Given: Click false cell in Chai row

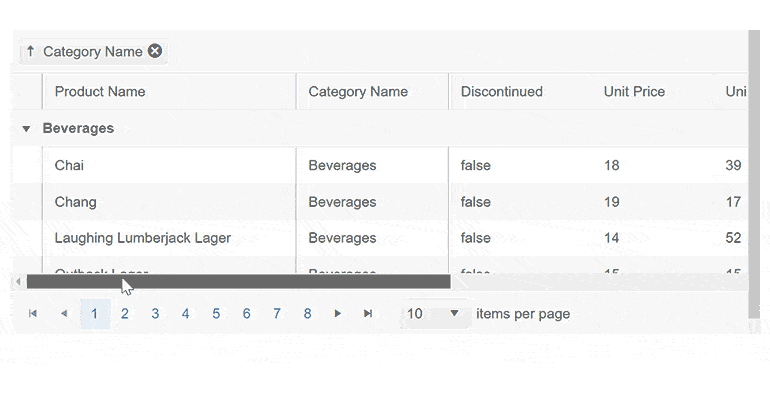Looking at the screenshot, I should [x=522, y=165].
